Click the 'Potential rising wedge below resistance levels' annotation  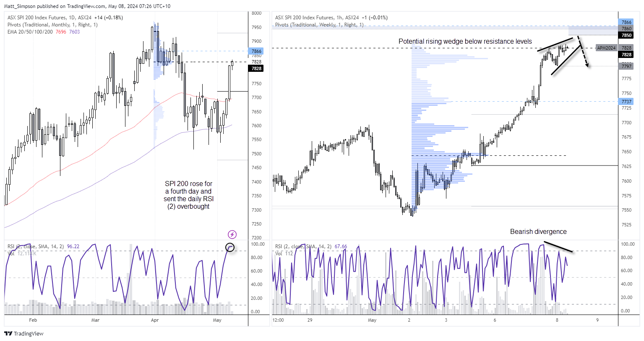(465, 41)
